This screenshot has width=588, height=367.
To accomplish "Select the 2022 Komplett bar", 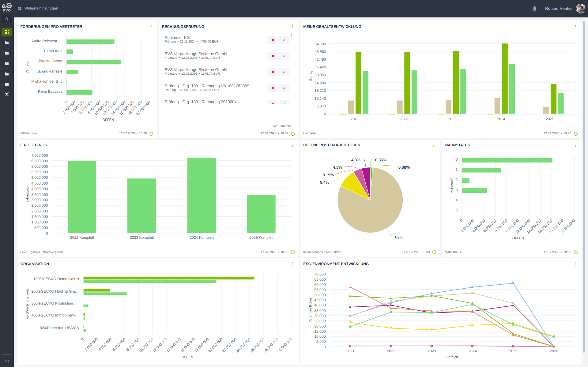I will coord(82,197).
